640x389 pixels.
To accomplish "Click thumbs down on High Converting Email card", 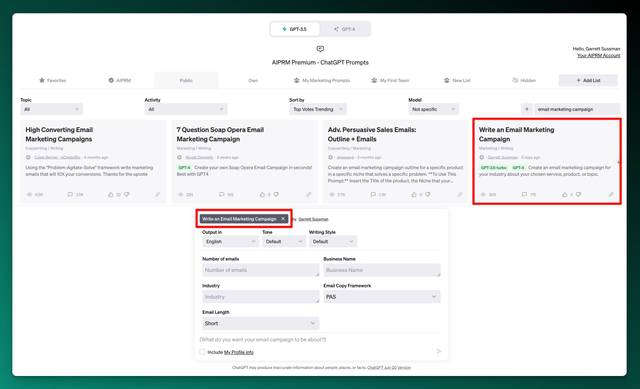I will click(127, 195).
